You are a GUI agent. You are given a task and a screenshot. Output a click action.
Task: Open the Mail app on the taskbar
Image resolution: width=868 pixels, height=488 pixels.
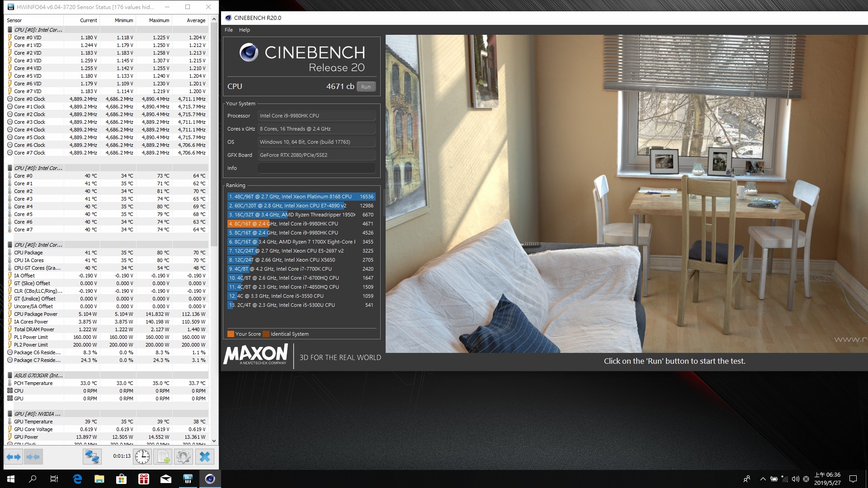click(x=166, y=479)
